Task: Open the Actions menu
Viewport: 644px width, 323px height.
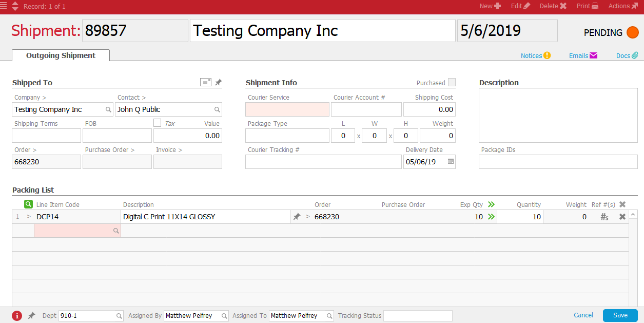Action: (623, 6)
